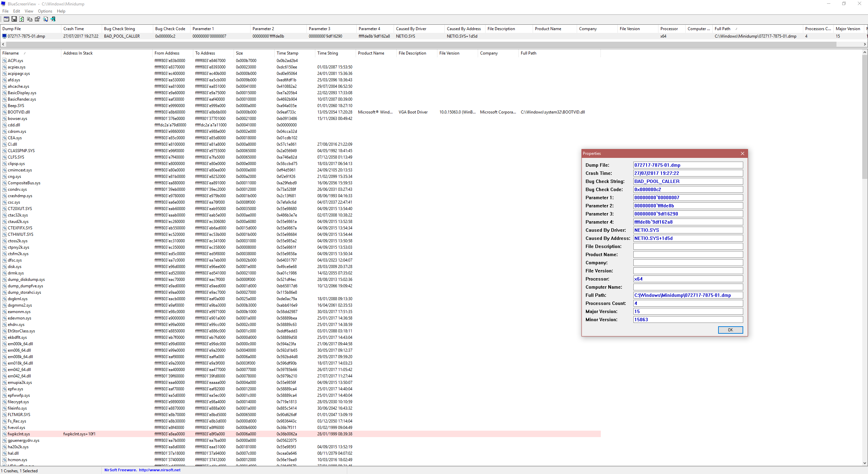Screen dimensions: 868x474
Task: Click the Advanced Options toolbar icon
Action: [6, 19]
